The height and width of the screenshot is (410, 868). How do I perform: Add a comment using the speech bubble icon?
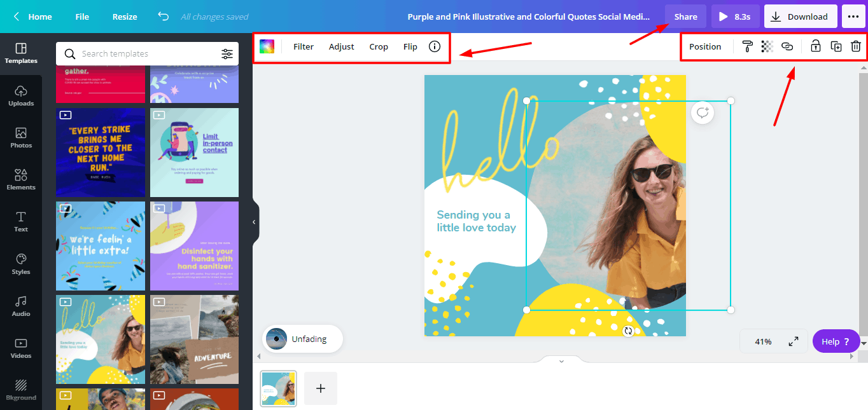tap(703, 113)
